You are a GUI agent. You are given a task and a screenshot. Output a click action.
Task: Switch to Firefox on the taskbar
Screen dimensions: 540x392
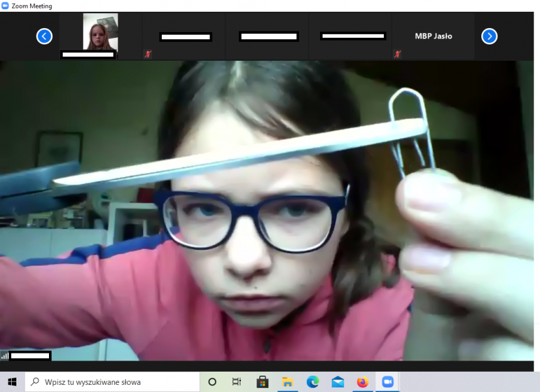(x=362, y=382)
